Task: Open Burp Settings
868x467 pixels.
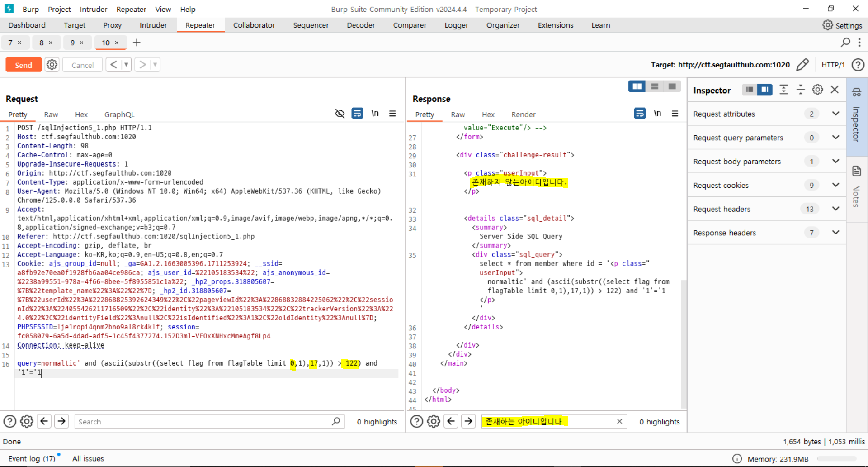Action: pyautogui.click(x=843, y=25)
